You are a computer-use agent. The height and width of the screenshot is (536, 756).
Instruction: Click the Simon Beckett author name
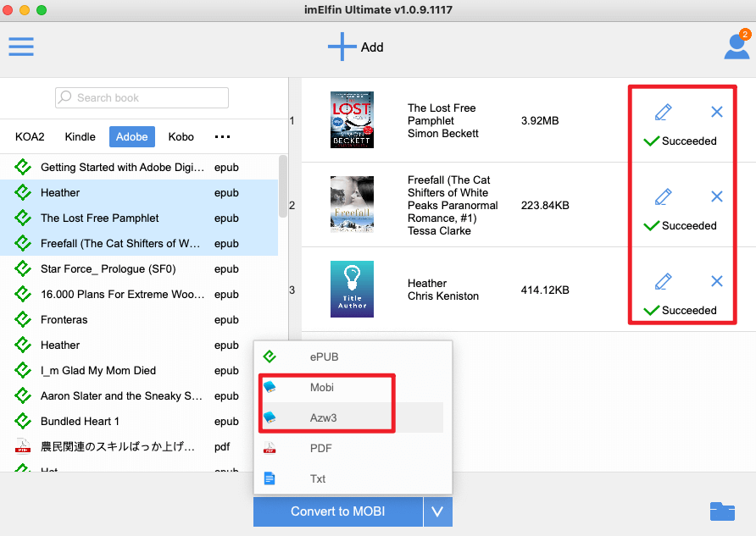pyautogui.click(x=443, y=134)
